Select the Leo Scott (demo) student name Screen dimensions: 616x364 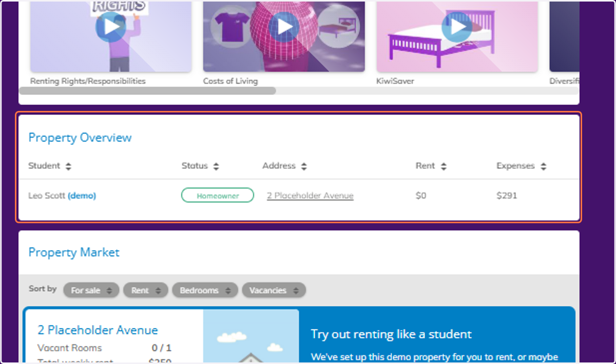point(62,196)
